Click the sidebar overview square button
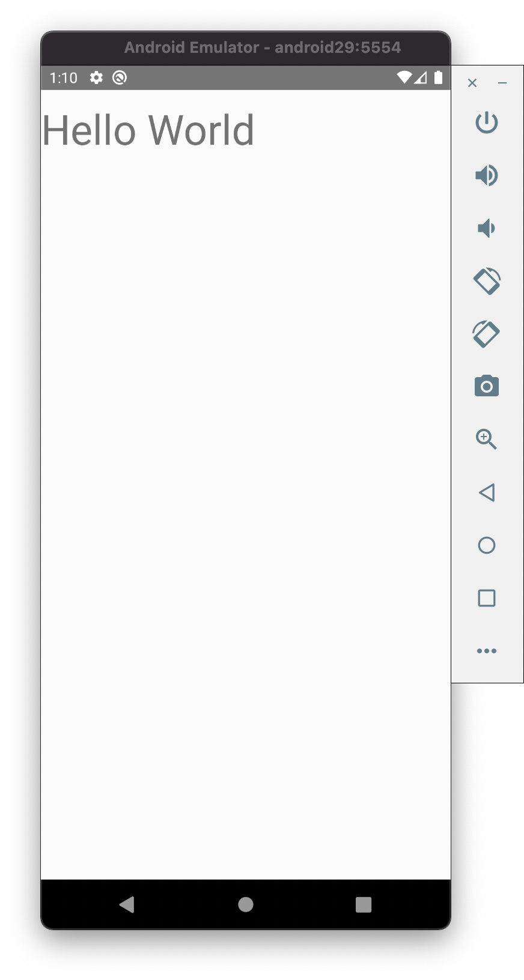 (487, 598)
